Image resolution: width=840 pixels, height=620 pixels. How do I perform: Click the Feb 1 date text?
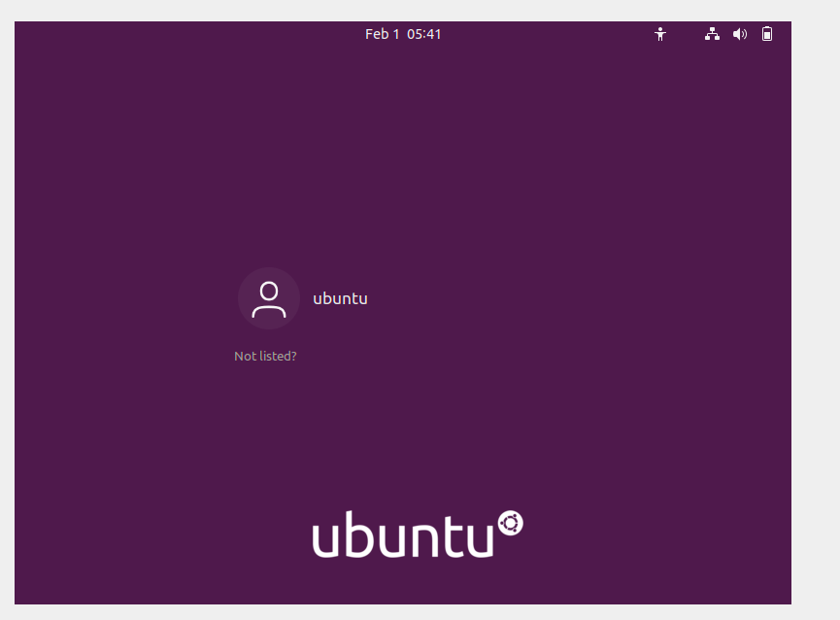[x=382, y=34]
